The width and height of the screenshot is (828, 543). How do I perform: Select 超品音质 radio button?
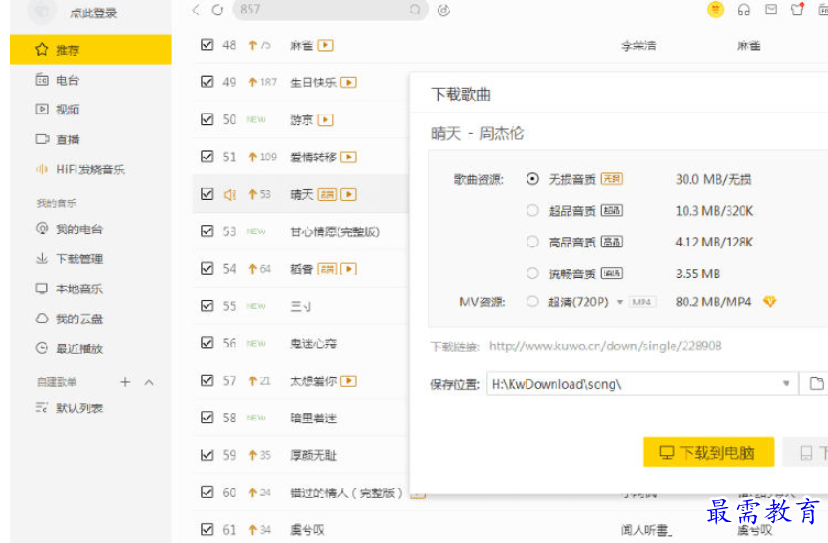[x=532, y=210]
